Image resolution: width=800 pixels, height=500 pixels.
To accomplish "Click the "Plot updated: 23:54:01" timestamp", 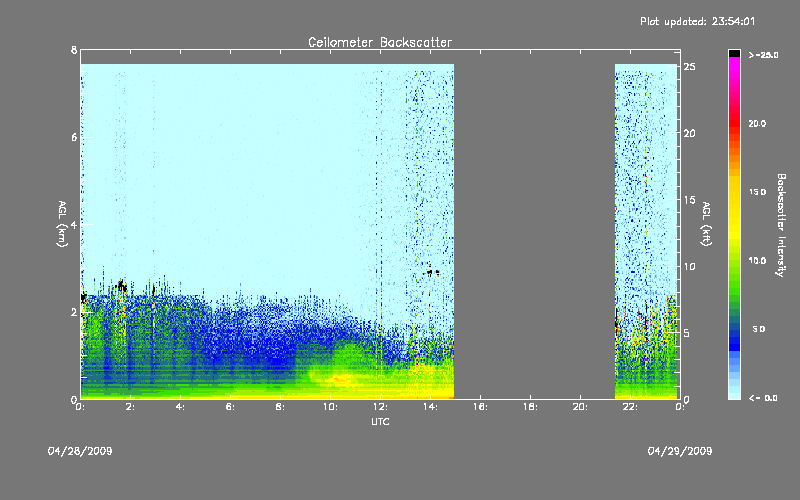I will point(697,21).
